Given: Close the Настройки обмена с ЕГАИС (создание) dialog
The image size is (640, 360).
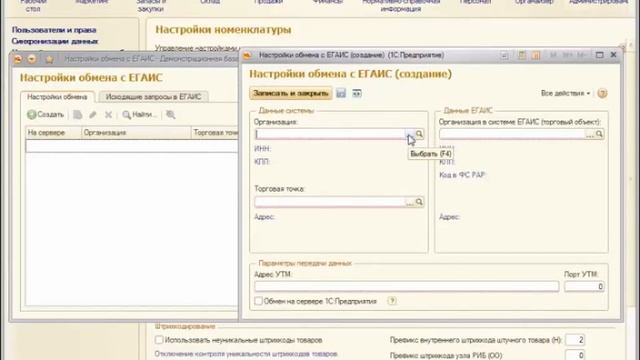Looking at the screenshot, I should pyautogui.click(x=613, y=55).
